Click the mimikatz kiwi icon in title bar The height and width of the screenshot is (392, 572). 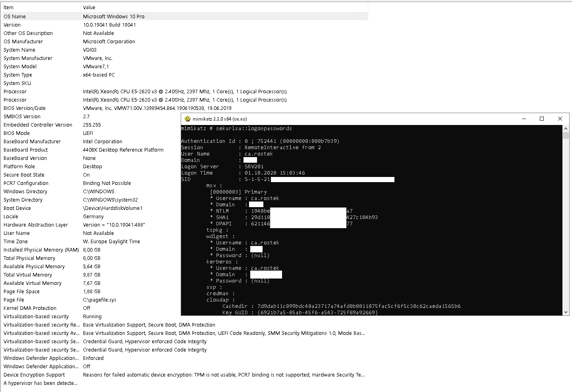187,119
